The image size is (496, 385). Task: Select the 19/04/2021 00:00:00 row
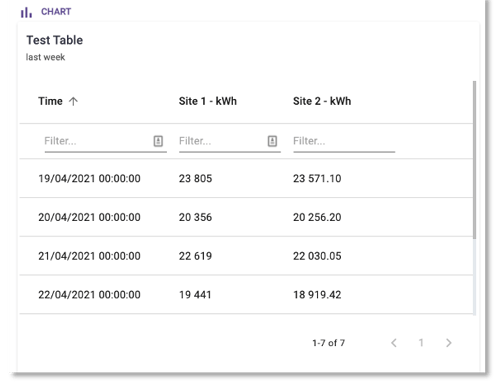tap(246, 178)
